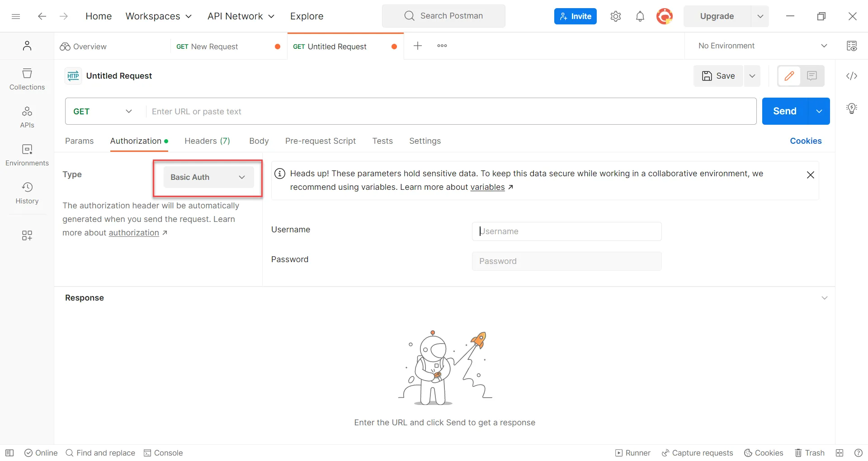The image size is (868, 461).
Task: Expand the Workspaces dropdown
Action: coord(159,16)
